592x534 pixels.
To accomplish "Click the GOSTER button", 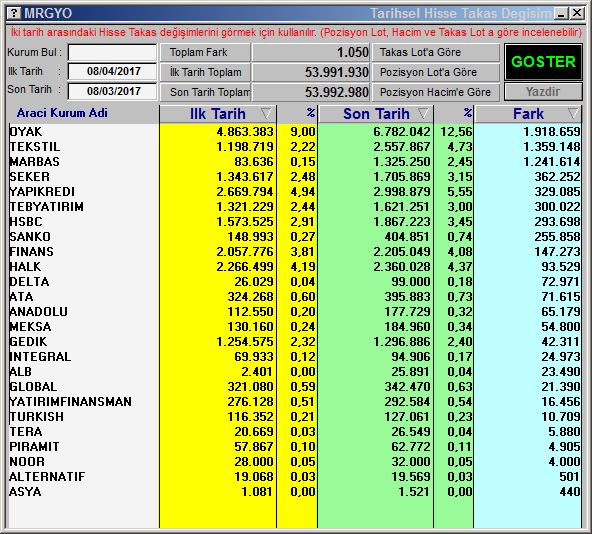I will (543, 62).
